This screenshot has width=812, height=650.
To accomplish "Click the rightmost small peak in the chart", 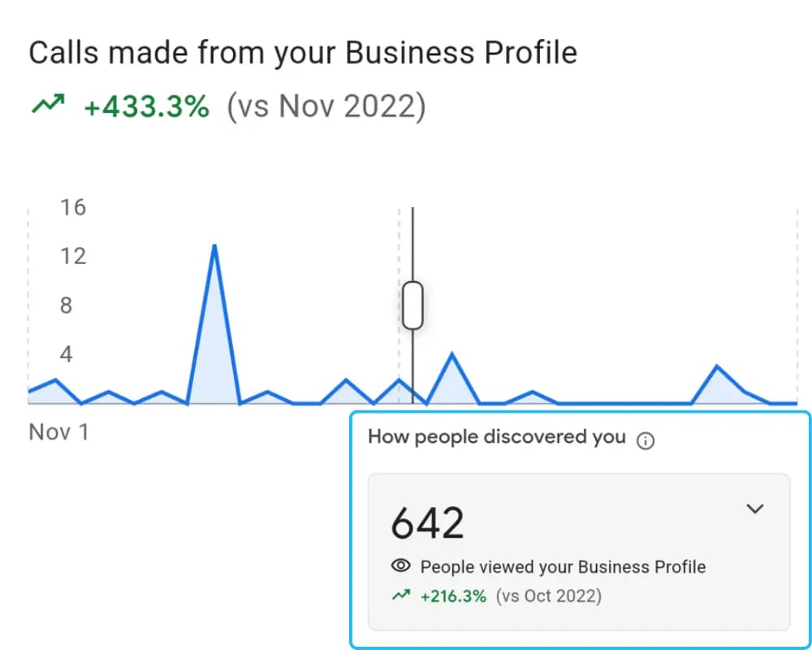I will pos(717,367).
